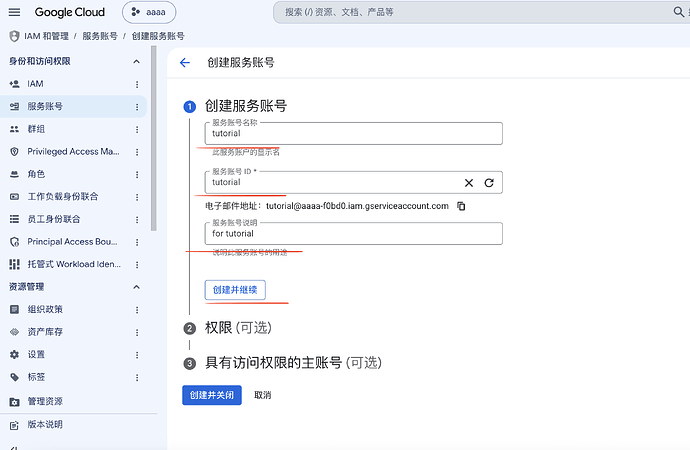Open more options for Privileged Access item

(x=137, y=152)
